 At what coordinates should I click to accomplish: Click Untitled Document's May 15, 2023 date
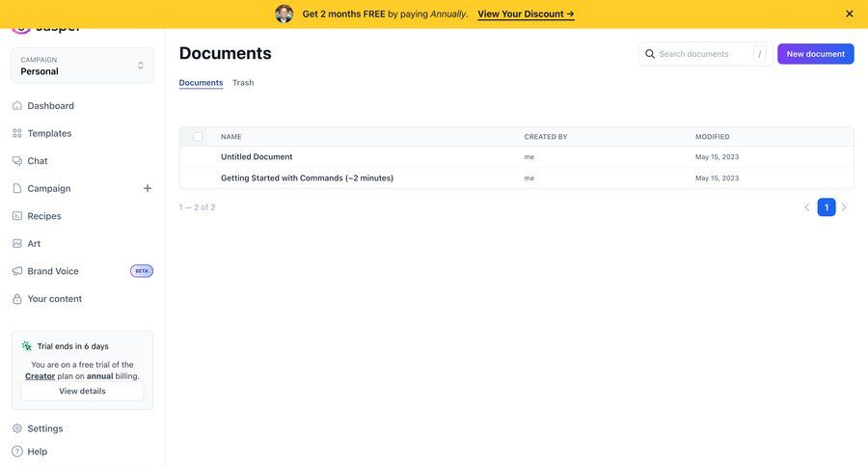point(717,156)
